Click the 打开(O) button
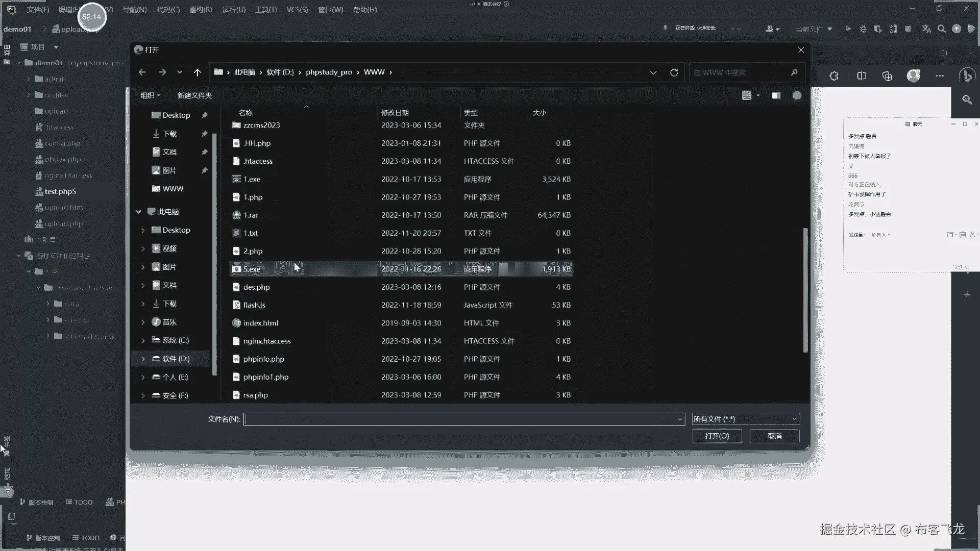This screenshot has height=551, width=980. [717, 436]
